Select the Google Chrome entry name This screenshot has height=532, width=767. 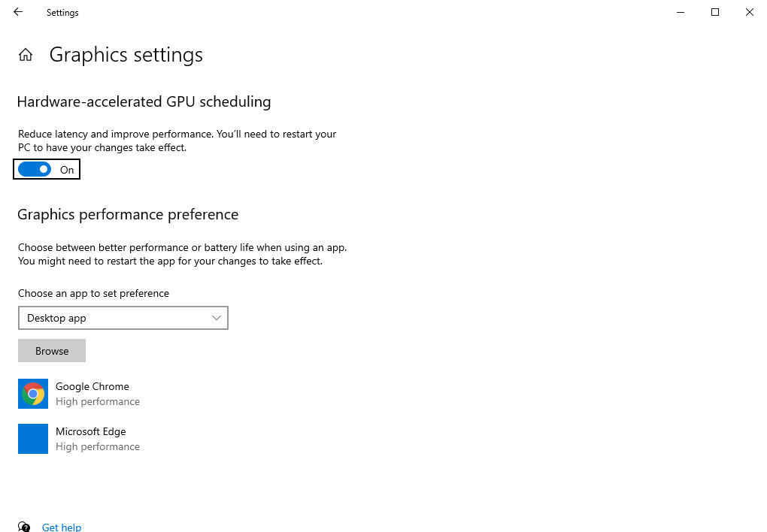coord(92,386)
